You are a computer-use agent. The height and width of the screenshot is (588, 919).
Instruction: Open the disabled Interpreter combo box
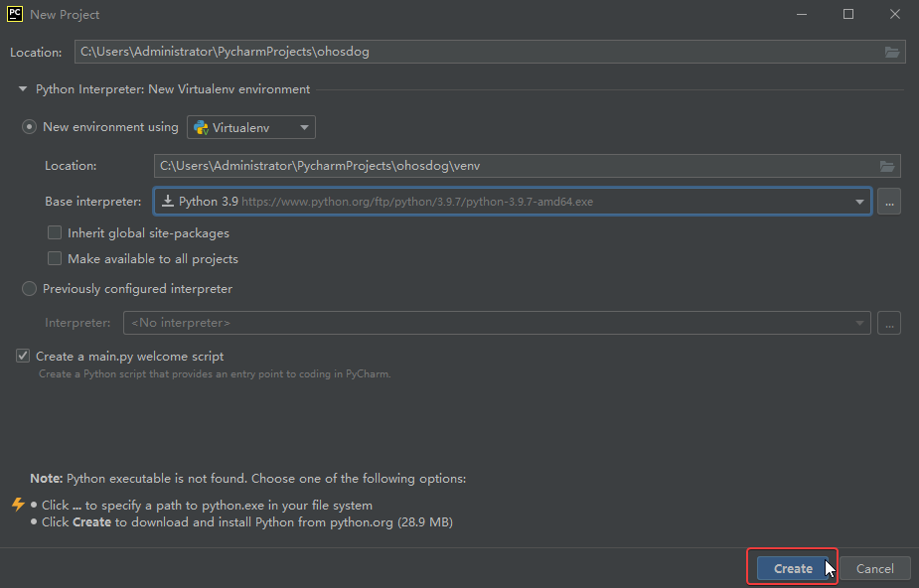coord(497,323)
